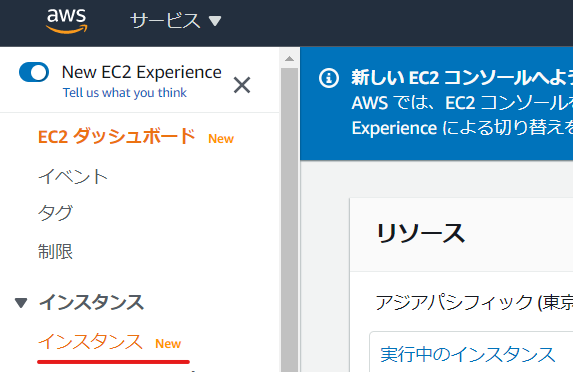
Task: Open EC2 ダッシュボード in the sidebar
Action: [117, 137]
